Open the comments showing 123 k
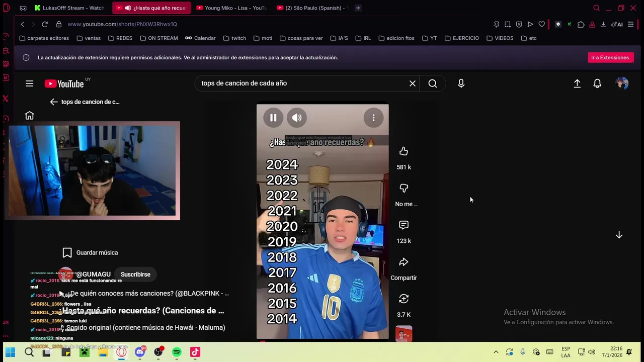The height and width of the screenshot is (362, 644). [404, 225]
